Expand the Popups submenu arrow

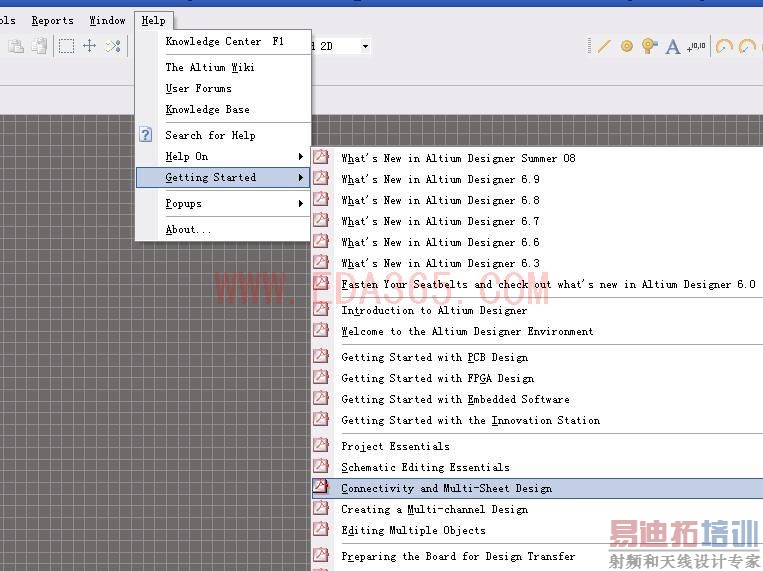[301, 203]
